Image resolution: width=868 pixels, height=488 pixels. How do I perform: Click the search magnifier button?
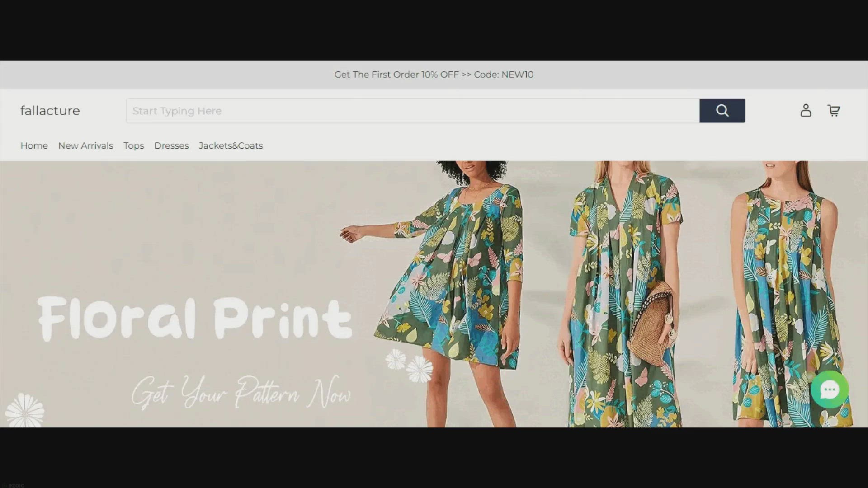722,111
